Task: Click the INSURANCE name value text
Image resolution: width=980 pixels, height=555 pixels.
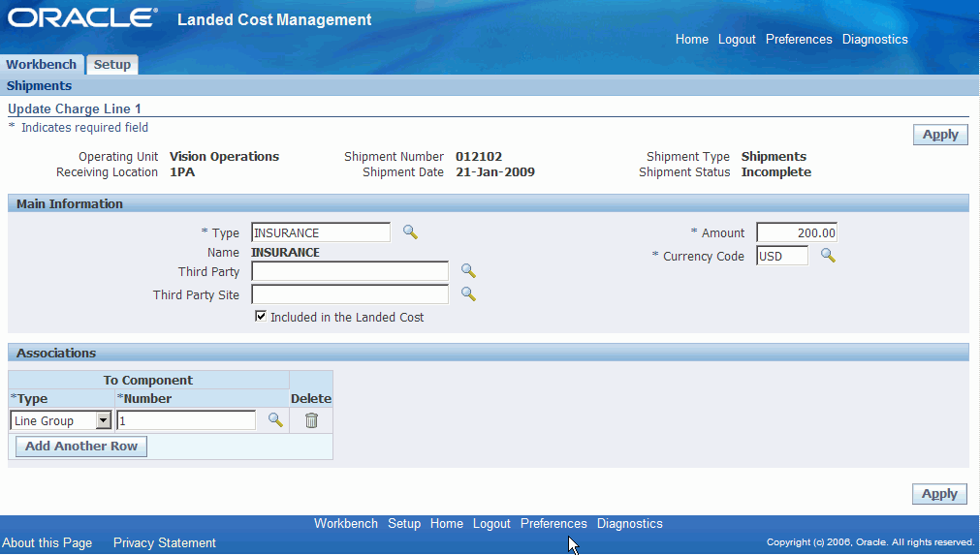Action: pyautogui.click(x=285, y=252)
